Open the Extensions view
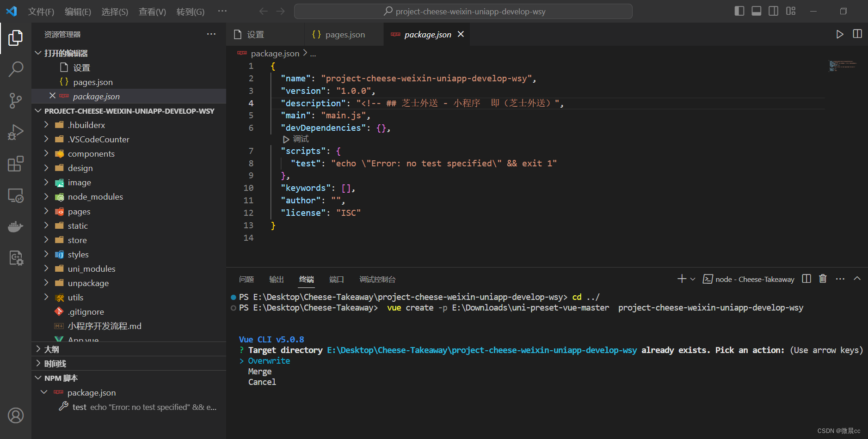Image resolution: width=868 pixels, height=439 pixels. click(16, 164)
